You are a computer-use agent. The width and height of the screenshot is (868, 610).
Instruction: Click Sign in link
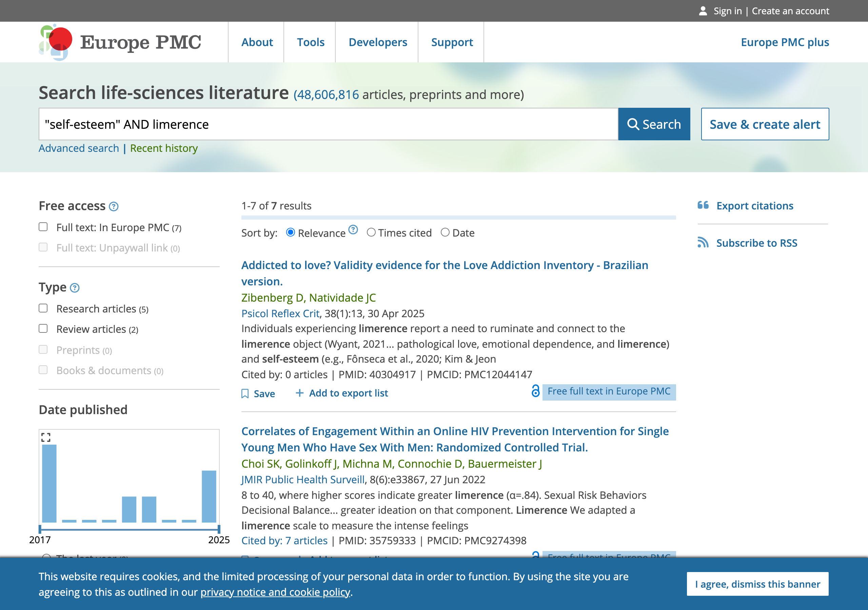click(x=728, y=11)
